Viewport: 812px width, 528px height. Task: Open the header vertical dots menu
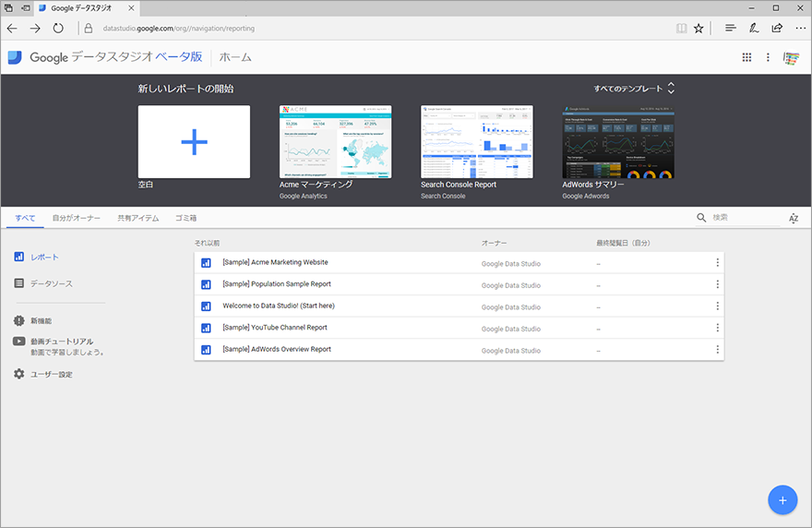(768, 57)
